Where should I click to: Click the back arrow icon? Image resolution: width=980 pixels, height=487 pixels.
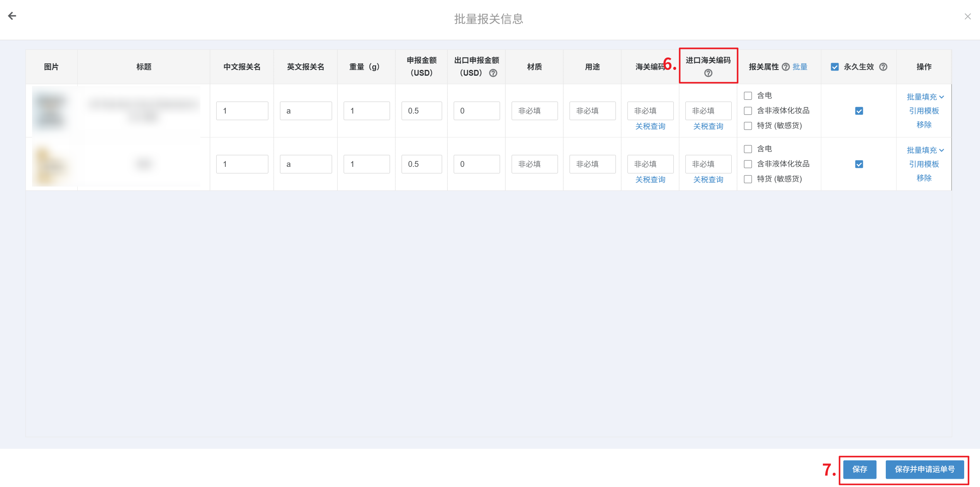pos(12,16)
